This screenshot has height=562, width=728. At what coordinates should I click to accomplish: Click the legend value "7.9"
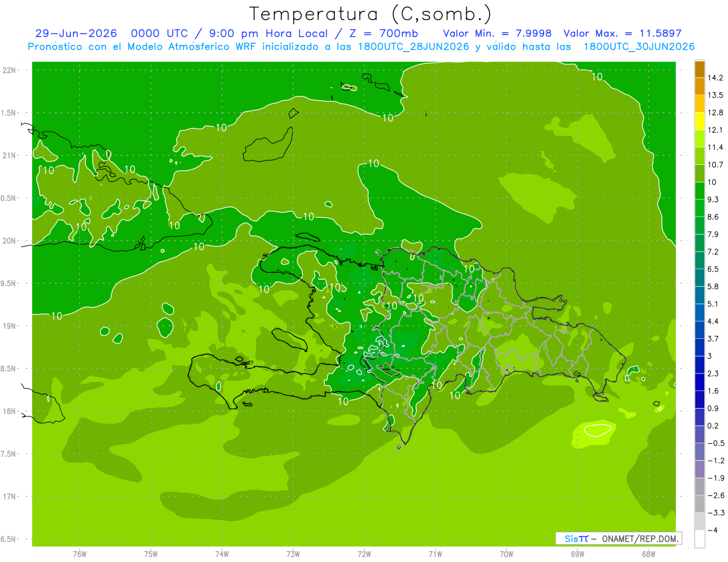click(713, 235)
